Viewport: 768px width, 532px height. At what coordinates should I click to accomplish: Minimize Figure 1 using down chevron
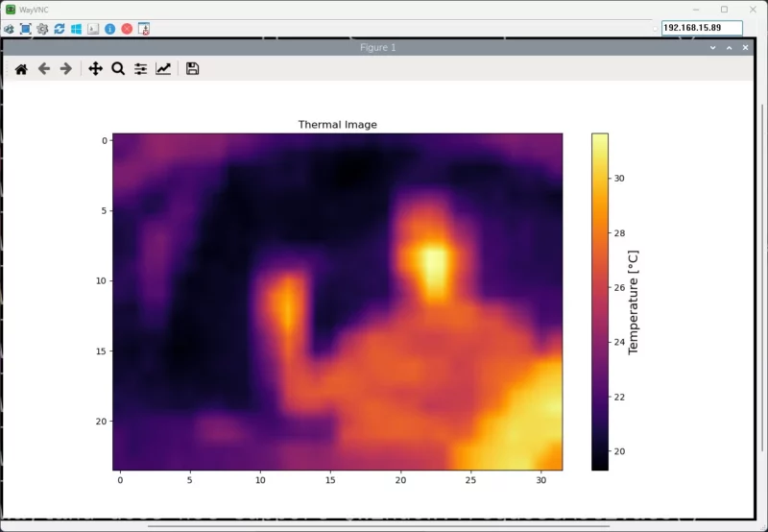[712, 47]
